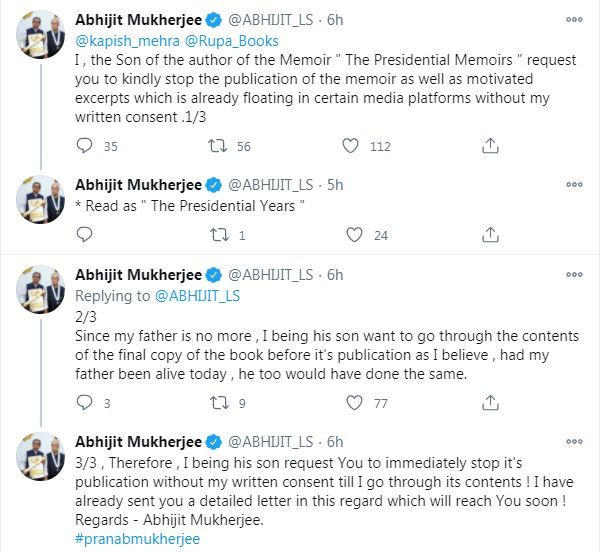
Task: Share the 1/3 memoir tweet
Action: (490, 146)
